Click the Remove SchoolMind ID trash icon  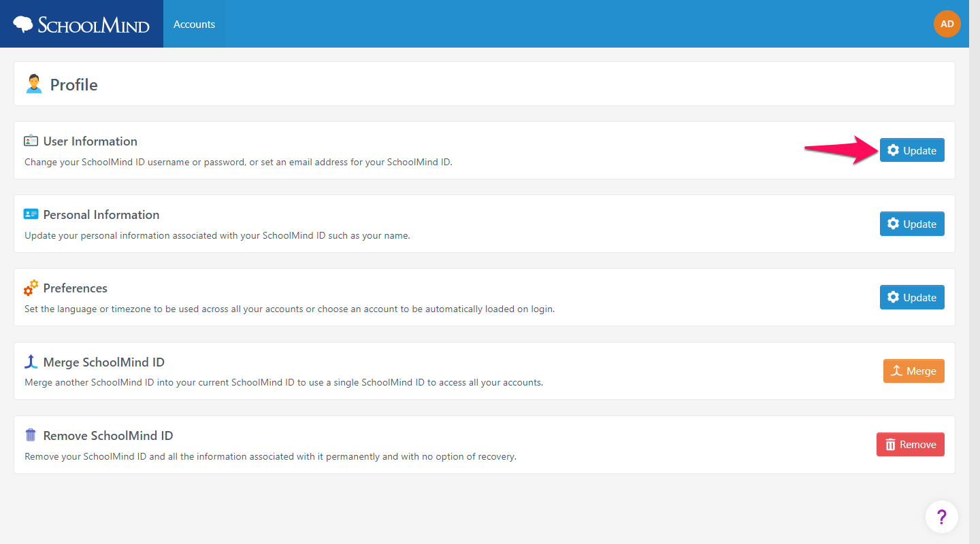pyautogui.click(x=31, y=435)
